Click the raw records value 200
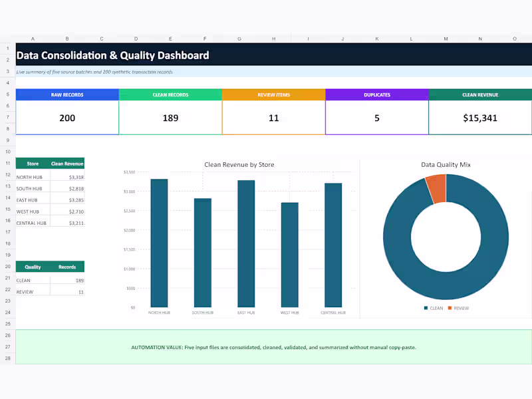This screenshot has height=399, width=532. click(x=67, y=118)
